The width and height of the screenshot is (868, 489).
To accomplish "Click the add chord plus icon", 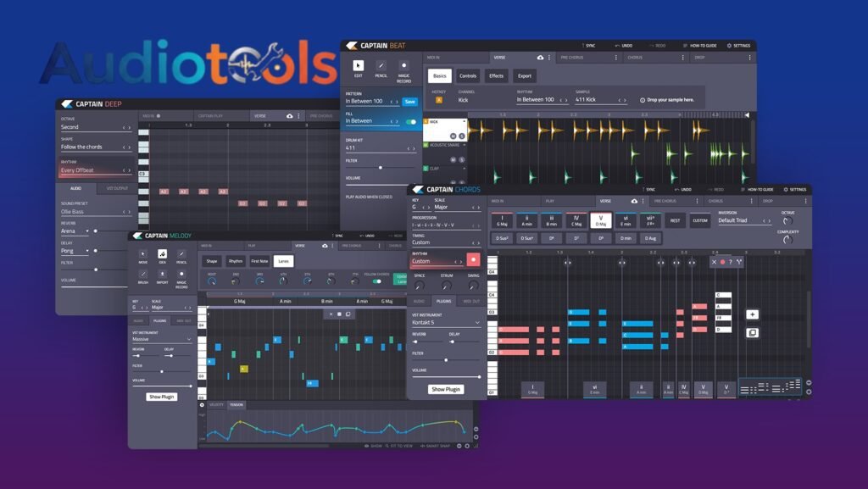I will click(752, 314).
